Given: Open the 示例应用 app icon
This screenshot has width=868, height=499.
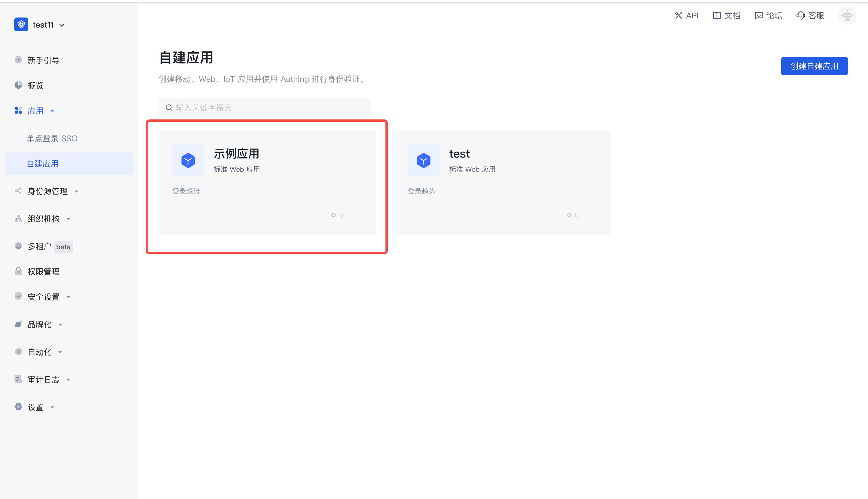Looking at the screenshot, I should pos(188,160).
